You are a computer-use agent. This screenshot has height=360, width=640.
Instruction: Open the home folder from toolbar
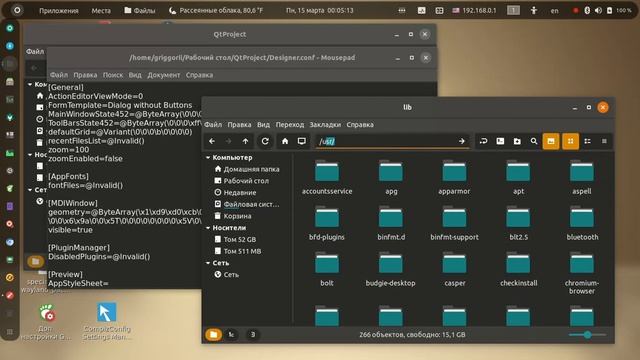[x=285, y=141]
